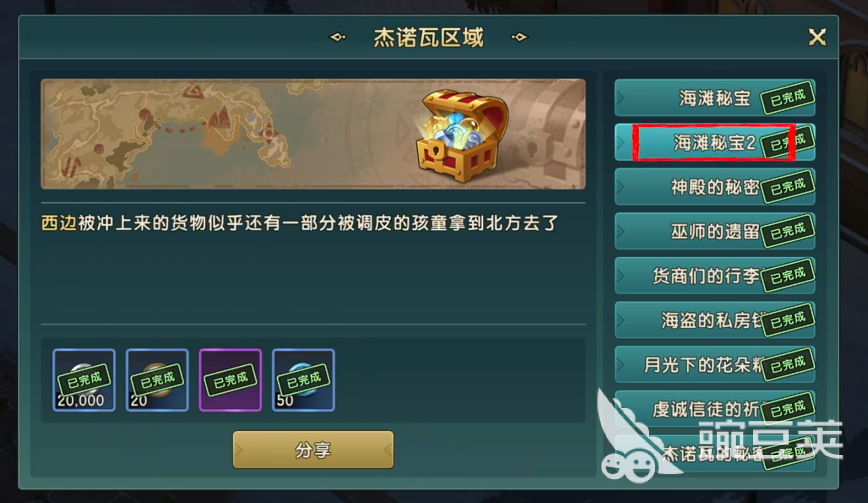868x503 pixels.
Task: Click the purple-framed reward item icon
Action: pyautogui.click(x=230, y=380)
